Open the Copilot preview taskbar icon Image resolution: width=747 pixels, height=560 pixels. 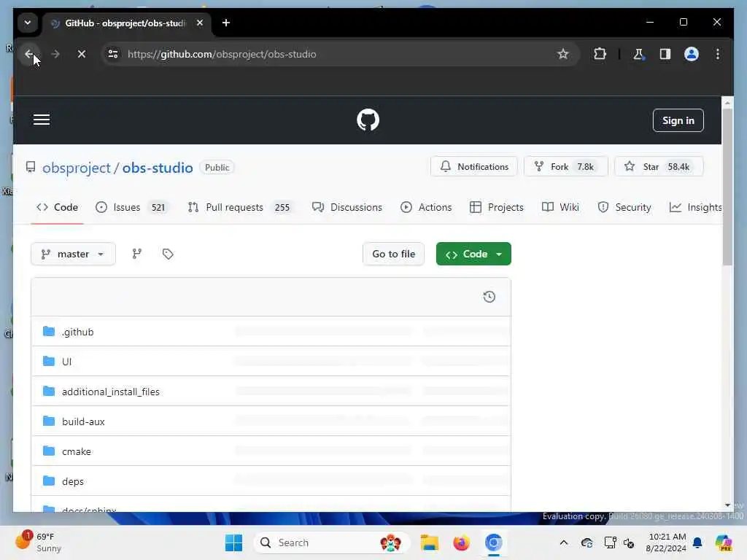723,542
